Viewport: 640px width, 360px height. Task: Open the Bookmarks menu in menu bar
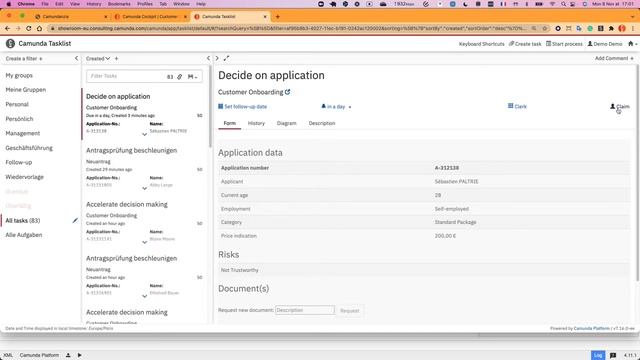click(x=119, y=4)
